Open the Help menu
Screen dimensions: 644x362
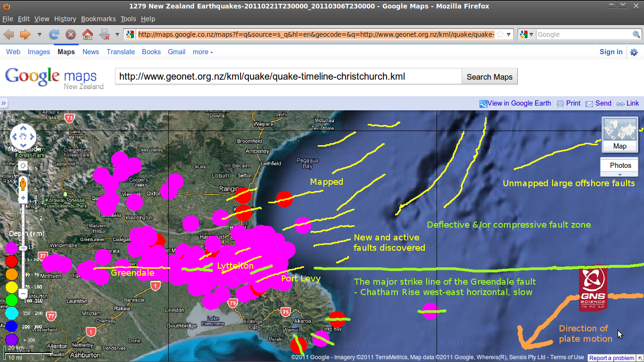[x=148, y=19]
